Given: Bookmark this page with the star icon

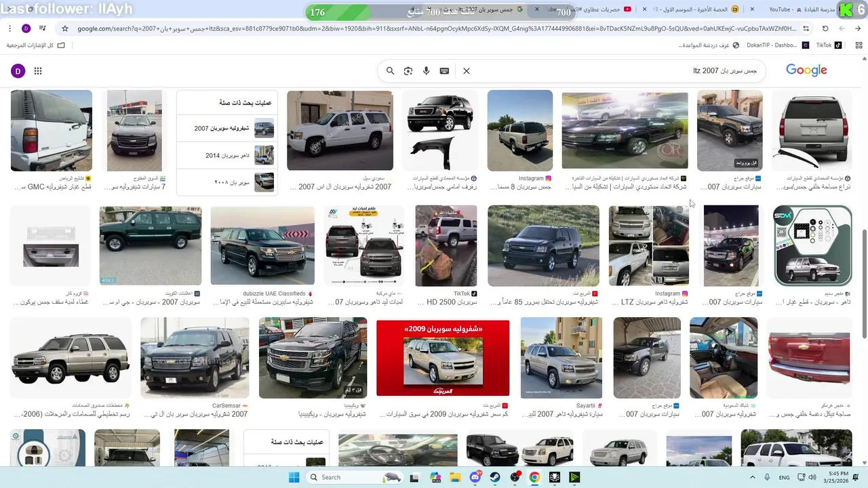Looking at the screenshot, I should (65, 28).
